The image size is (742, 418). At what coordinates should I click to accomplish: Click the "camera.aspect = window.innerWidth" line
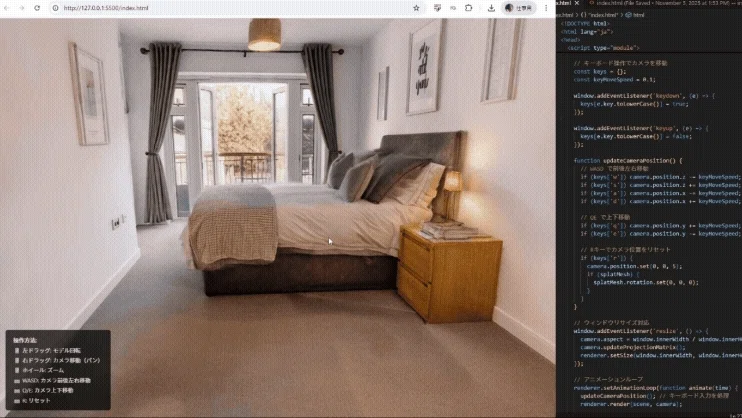coord(661,339)
